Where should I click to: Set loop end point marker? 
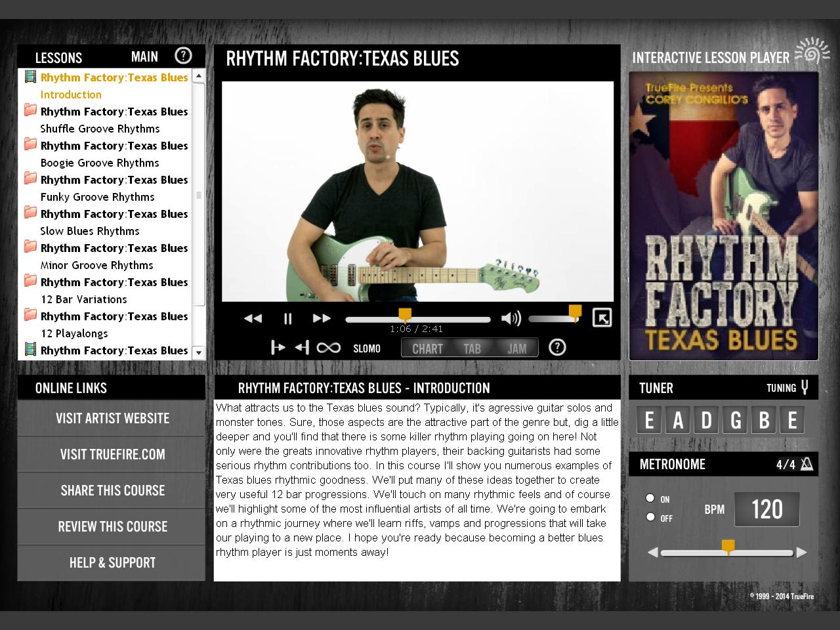point(302,347)
